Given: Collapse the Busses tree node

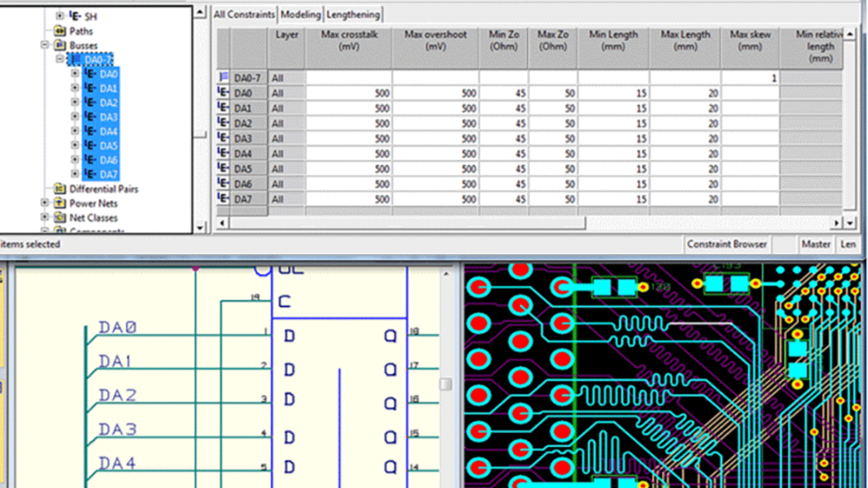Looking at the screenshot, I should point(45,45).
